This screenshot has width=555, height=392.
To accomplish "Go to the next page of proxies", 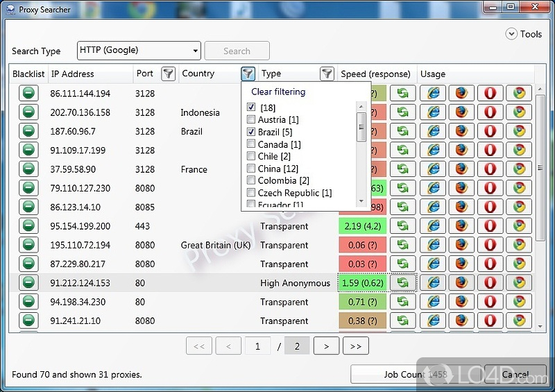I will [326, 346].
